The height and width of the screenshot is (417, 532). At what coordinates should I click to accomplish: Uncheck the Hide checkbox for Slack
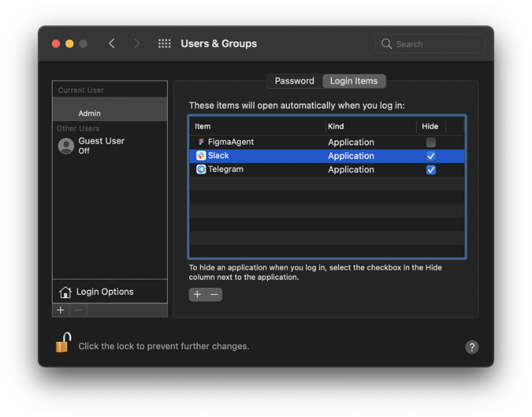[431, 156]
